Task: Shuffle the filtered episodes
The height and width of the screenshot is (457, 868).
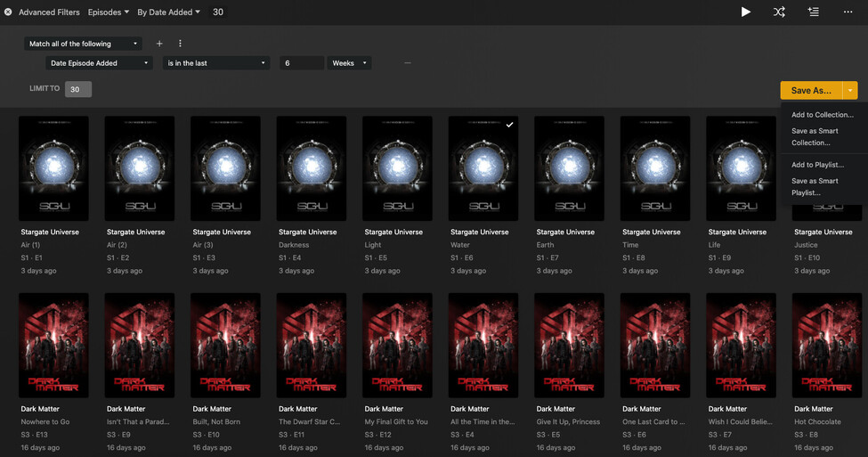Action: point(779,12)
